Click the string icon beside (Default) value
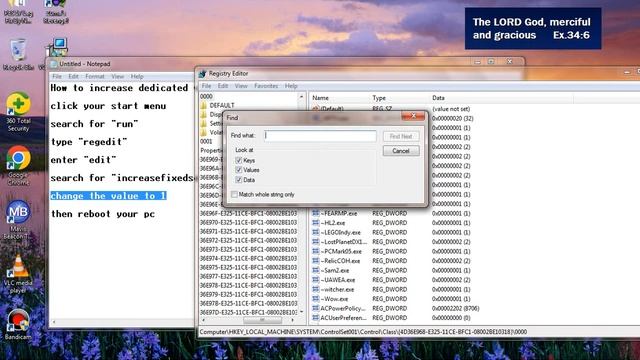 coord(316,109)
